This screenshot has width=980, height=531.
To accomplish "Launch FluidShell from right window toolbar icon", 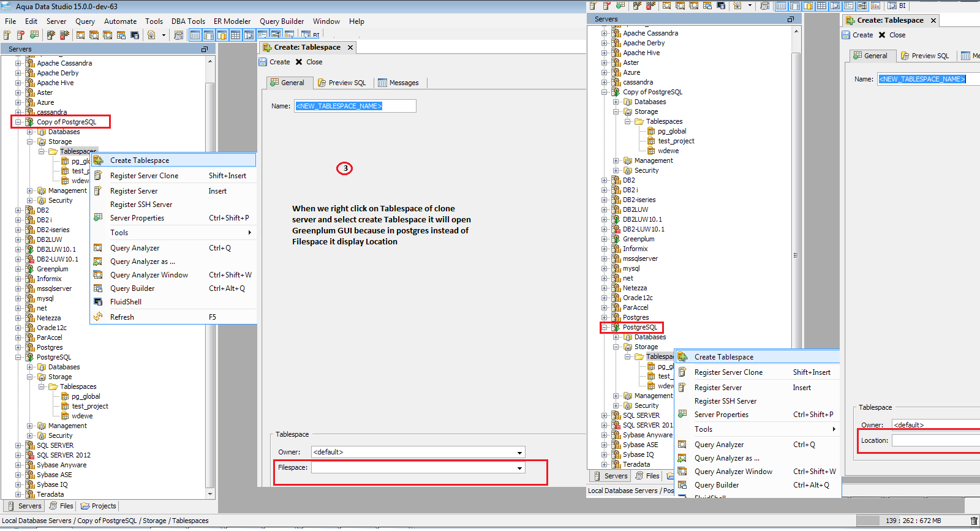I will [x=721, y=6].
